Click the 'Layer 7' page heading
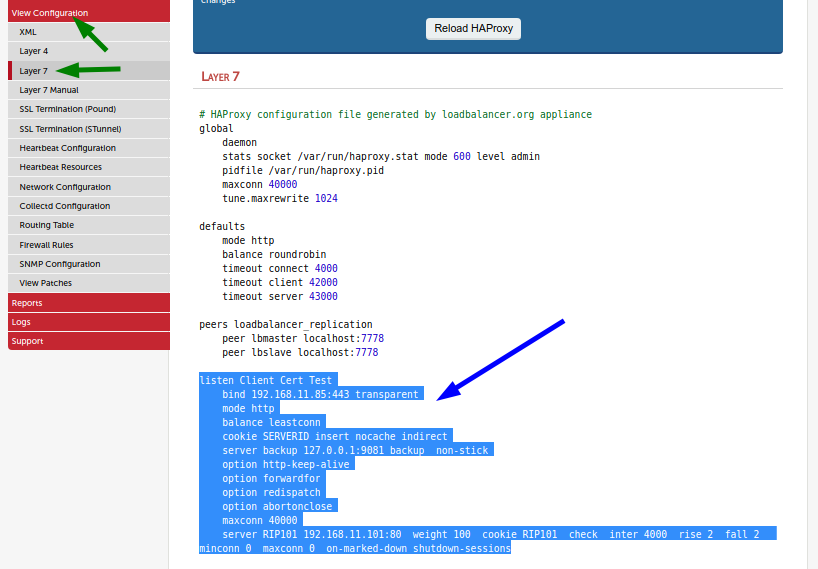Image resolution: width=818 pixels, height=569 pixels. point(220,77)
